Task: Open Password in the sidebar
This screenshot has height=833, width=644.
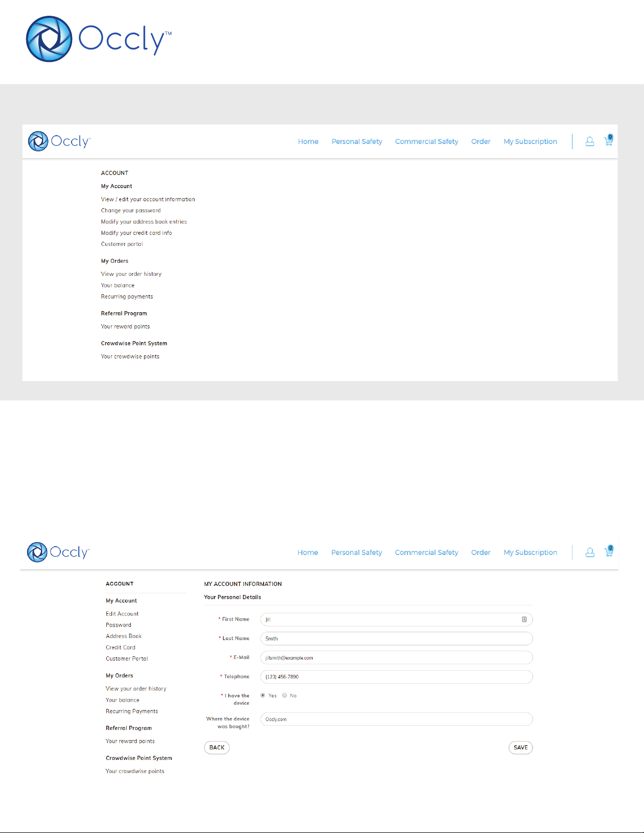Action: coord(119,625)
